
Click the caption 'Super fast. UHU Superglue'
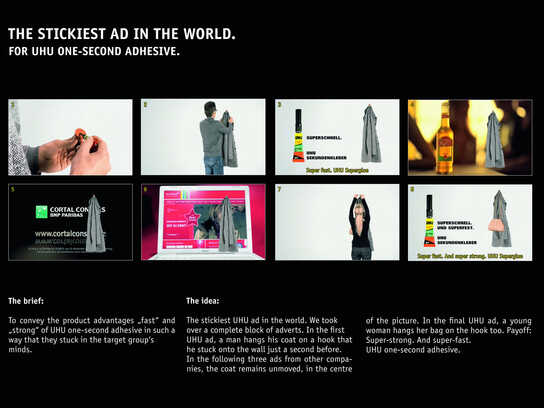point(337,170)
